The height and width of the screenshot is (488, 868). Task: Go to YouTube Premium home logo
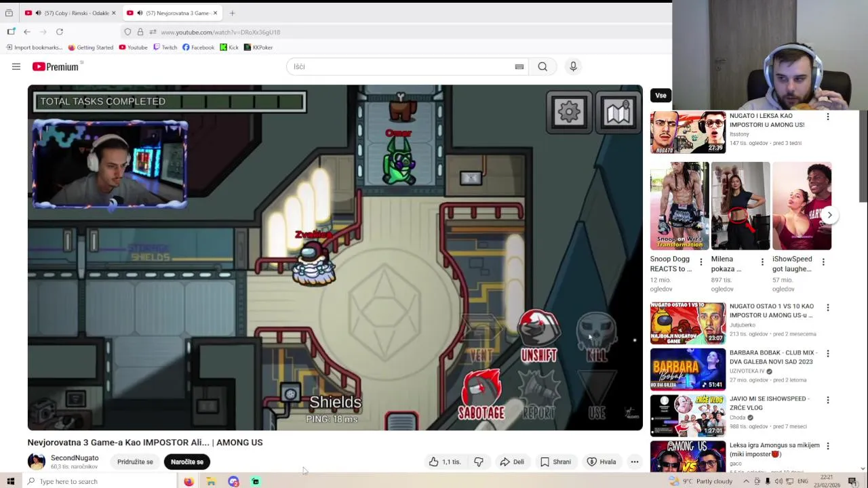[x=57, y=66]
